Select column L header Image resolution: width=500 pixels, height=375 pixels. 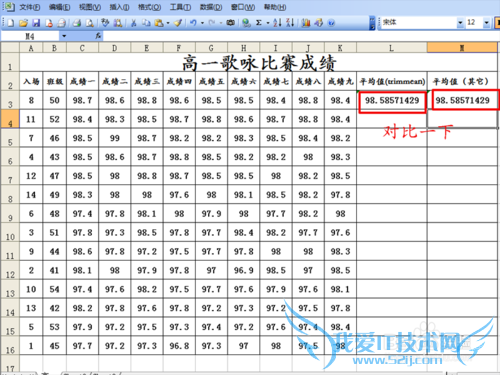[392, 48]
